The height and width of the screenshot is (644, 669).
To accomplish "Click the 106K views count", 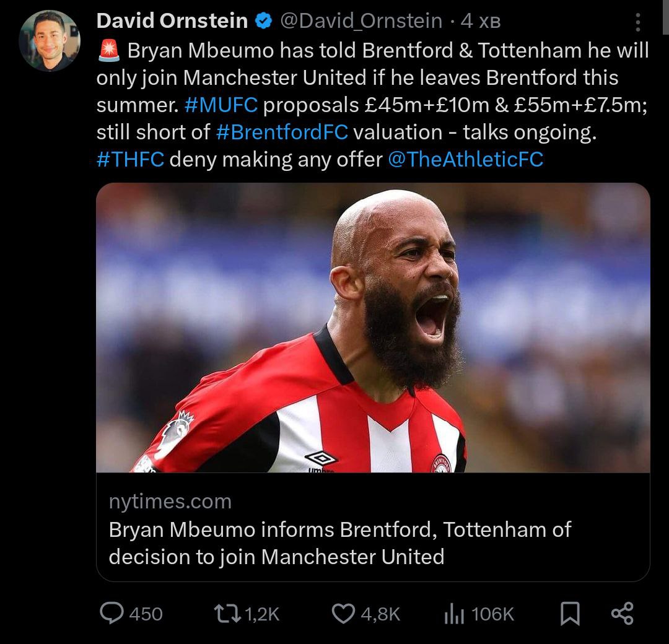I will click(x=493, y=614).
